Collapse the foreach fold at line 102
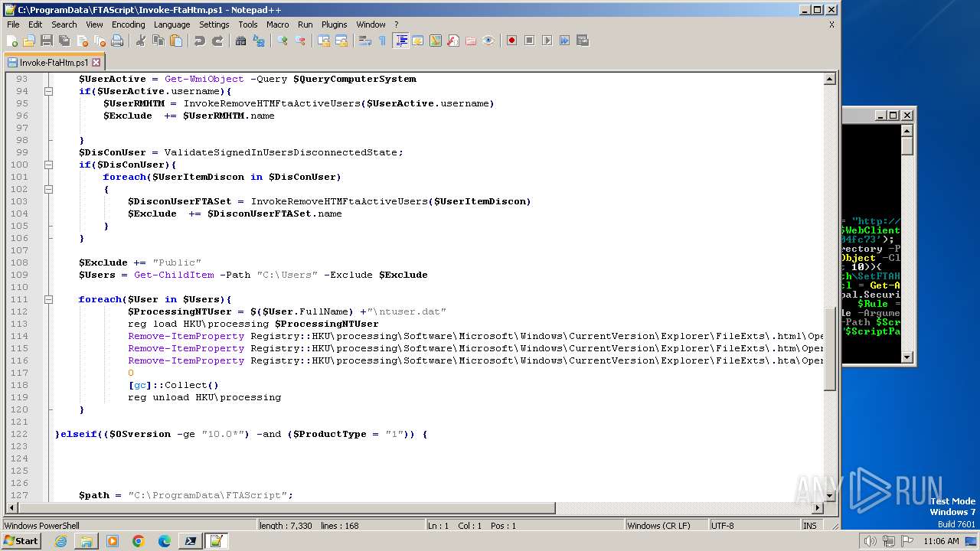The width and height of the screenshot is (980, 551). (48, 189)
